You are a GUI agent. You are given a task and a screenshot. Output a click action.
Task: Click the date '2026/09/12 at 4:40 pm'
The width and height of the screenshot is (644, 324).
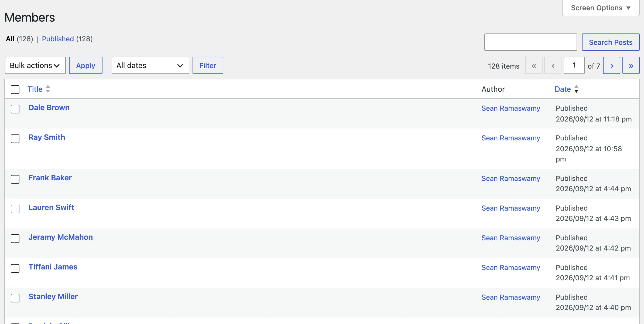coord(593,308)
